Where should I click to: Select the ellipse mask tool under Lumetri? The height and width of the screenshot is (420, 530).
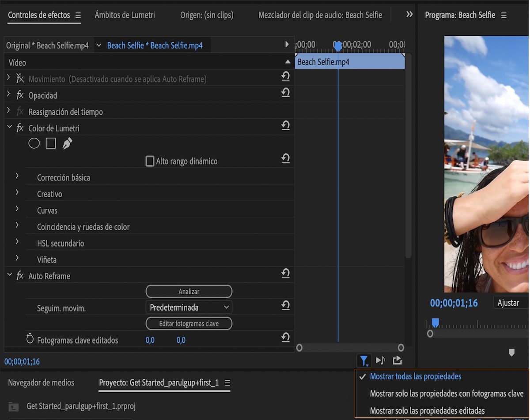(x=34, y=143)
